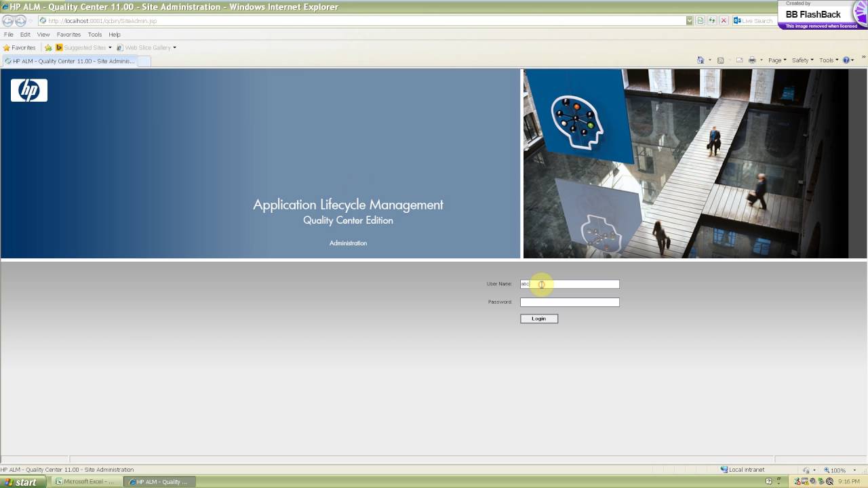Click the User Name label
This screenshot has height=488, width=868.
pyautogui.click(x=499, y=284)
